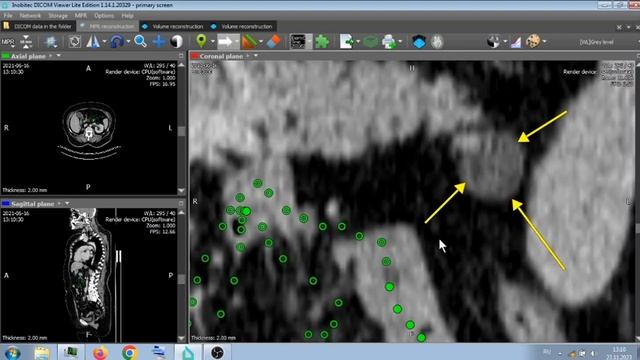Switch to the first Volume reconstruction tab
Image resolution: width=640 pixels, height=360 pixels.
click(x=173, y=26)
